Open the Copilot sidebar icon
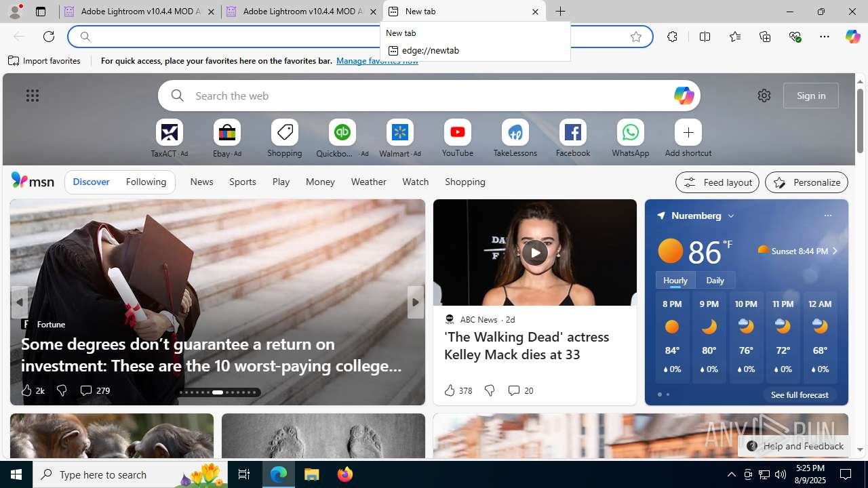 coord(852,37)
